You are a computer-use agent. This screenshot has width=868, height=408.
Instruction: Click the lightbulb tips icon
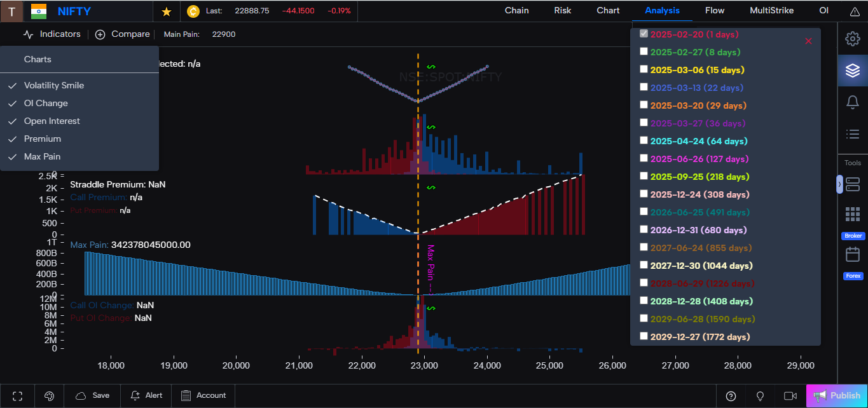(761, 395)
